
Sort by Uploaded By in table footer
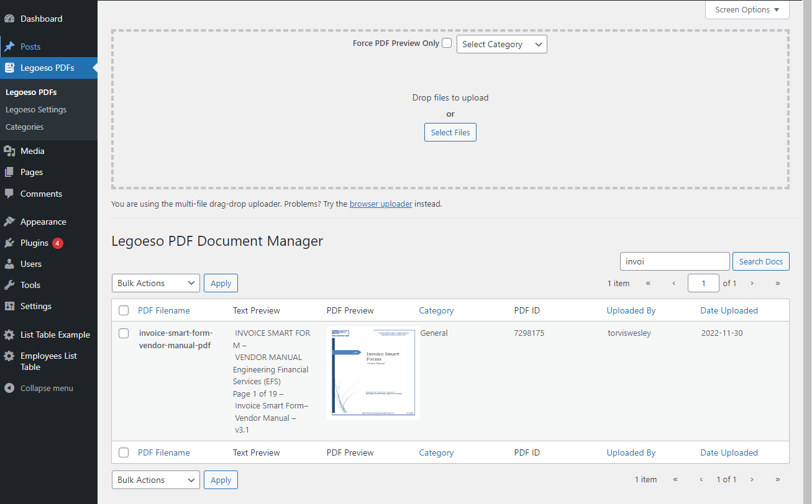(631, 452)
